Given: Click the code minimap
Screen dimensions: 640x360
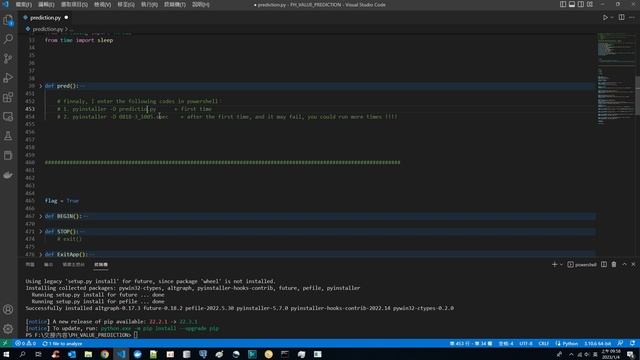Looking at the screenshot, I should point(616,78).
